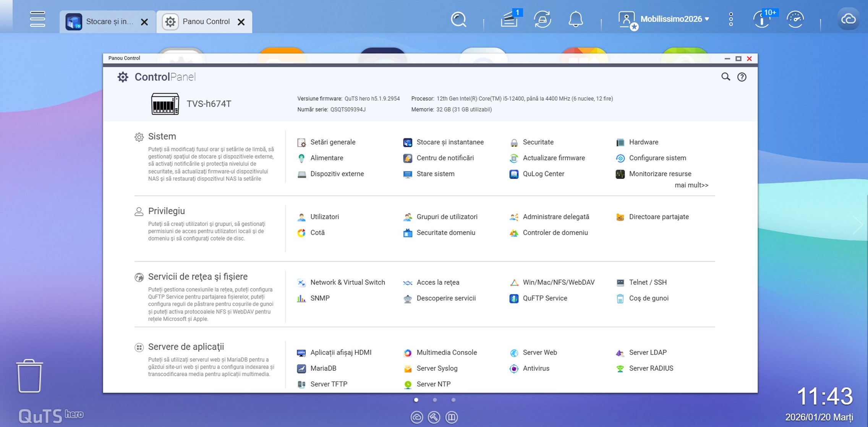
Task: Open the three-dot more options menu
Action: point(730,19)
